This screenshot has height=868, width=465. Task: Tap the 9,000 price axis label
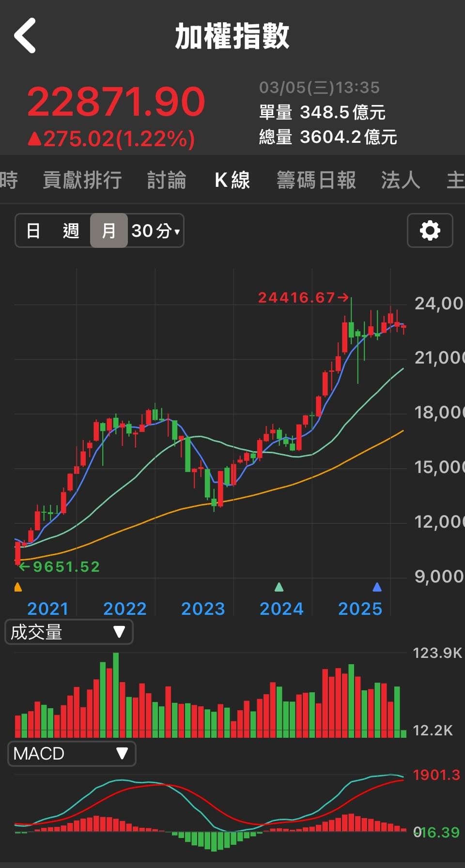(x=439, y=576)
